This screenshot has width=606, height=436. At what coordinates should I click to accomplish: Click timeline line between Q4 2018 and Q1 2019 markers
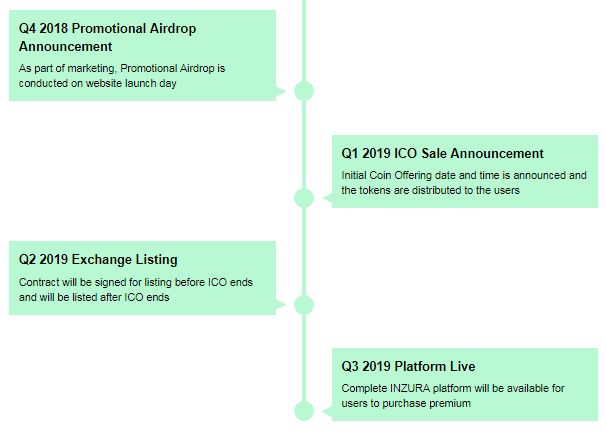(x=304, y=145)
